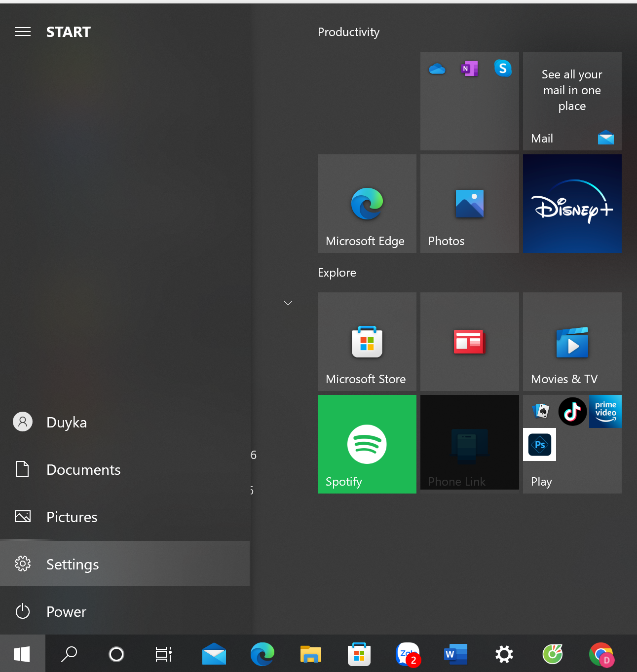
Task: Open the Settings gear on the taskbar
Action: point(504,654)
